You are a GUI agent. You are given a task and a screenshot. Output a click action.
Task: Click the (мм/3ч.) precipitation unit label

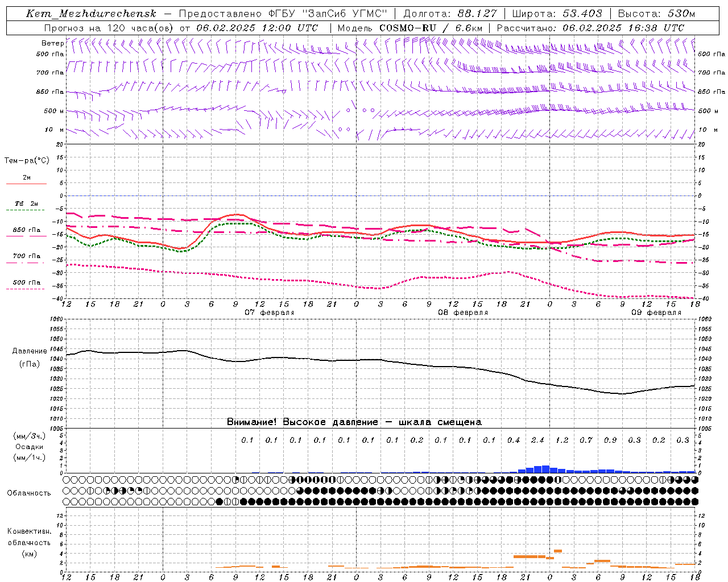click(30, 436)
